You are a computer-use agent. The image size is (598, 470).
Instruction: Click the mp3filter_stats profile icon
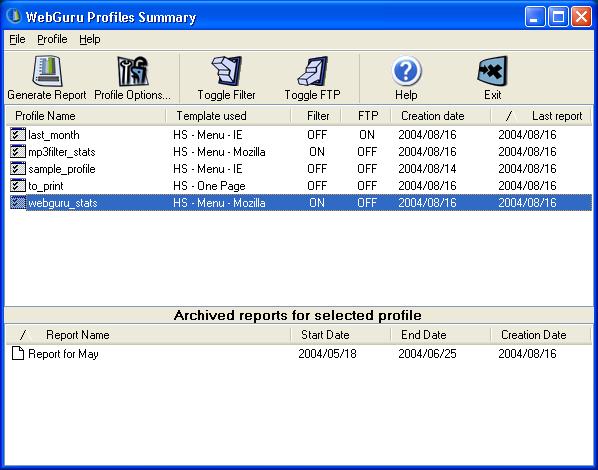pyautogui.click(x=18, y=152)
